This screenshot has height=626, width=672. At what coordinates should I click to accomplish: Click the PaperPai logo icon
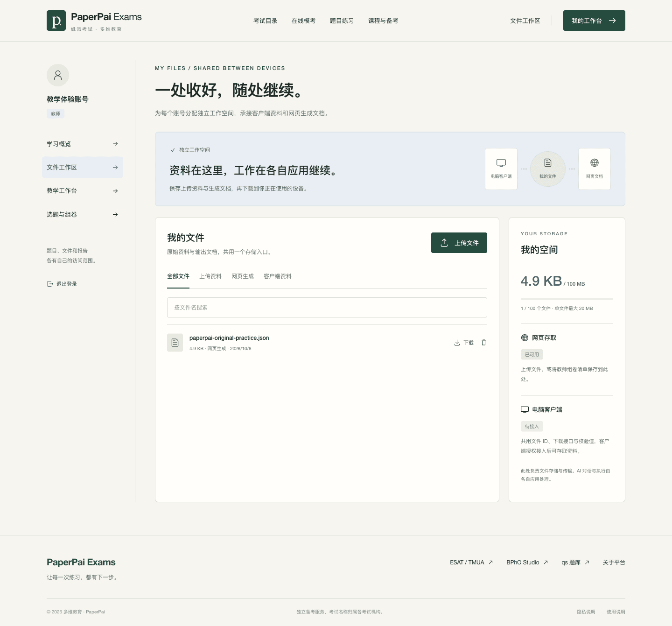pyautogui.click(x=56, y=21)
